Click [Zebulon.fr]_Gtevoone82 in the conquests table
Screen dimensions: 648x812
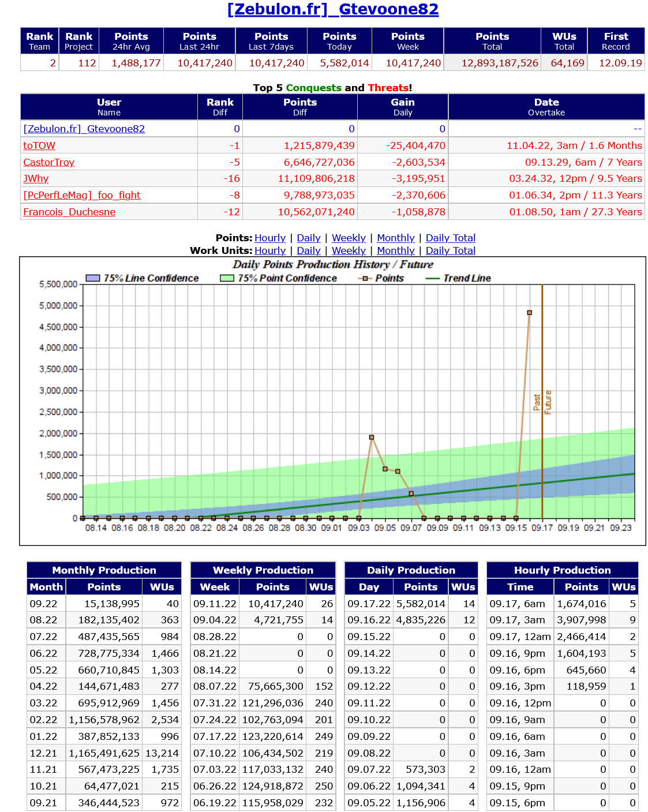coord(84,129)
